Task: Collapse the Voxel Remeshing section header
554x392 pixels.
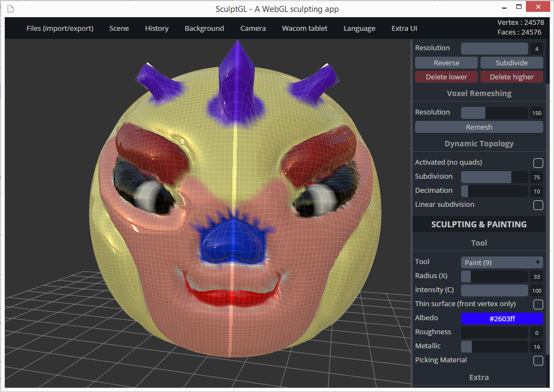Action: 479,93
